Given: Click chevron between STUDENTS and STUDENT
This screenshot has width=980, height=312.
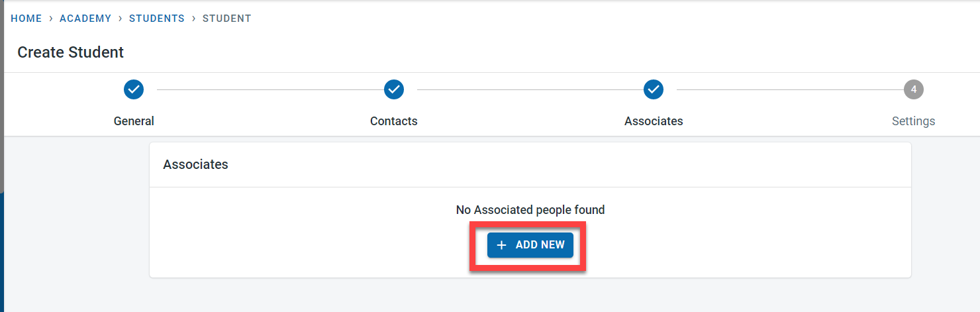Looking at the screenshot, I should tap(194, 19).
